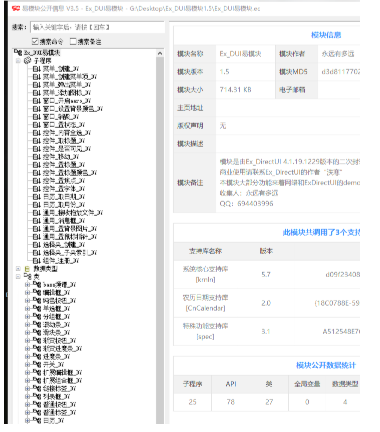This screenshot has height=432, width=380.
Task: Expand the 滑块条_DUI class node
Action: coord(28,333)
